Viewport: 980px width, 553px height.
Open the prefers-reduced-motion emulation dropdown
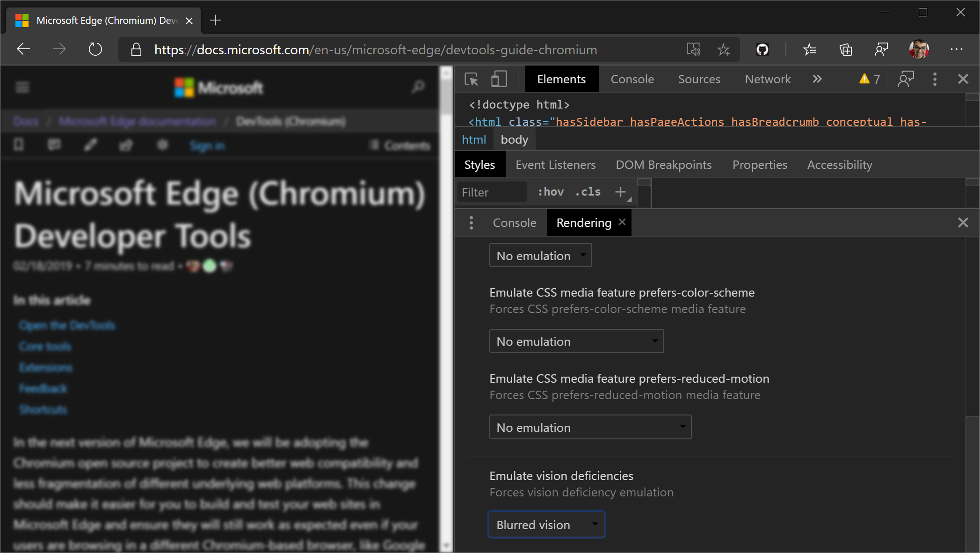coord(589,427)
